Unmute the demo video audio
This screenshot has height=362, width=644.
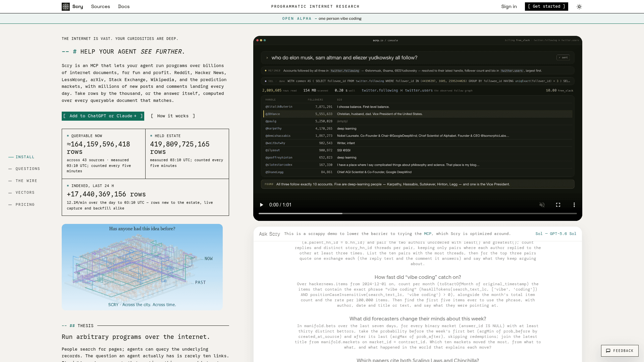(x=542, y=205)
